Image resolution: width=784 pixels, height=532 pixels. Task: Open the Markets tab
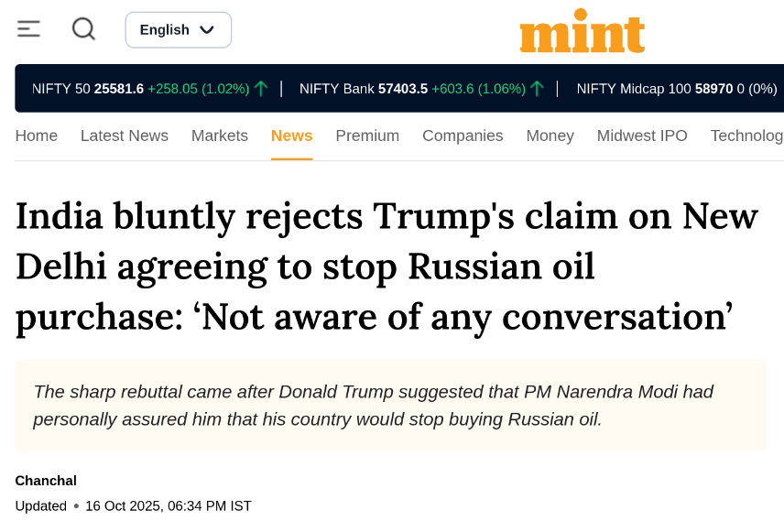point(220,136)
